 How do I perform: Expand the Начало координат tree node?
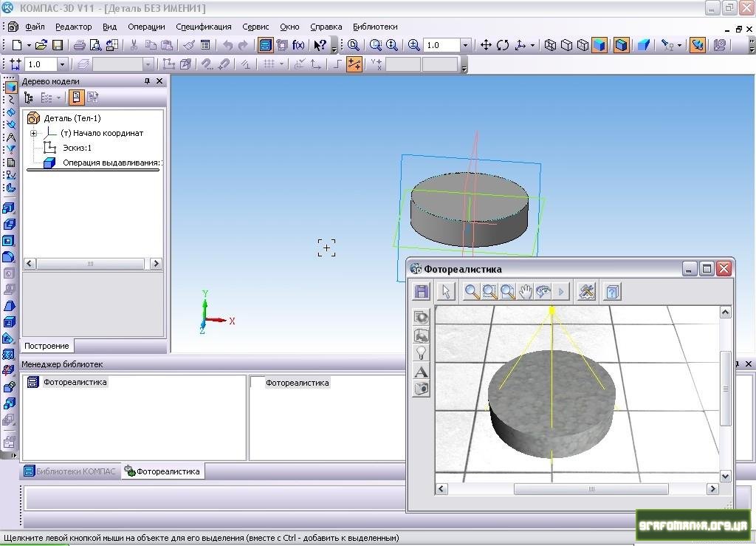(x=34, y=134)
